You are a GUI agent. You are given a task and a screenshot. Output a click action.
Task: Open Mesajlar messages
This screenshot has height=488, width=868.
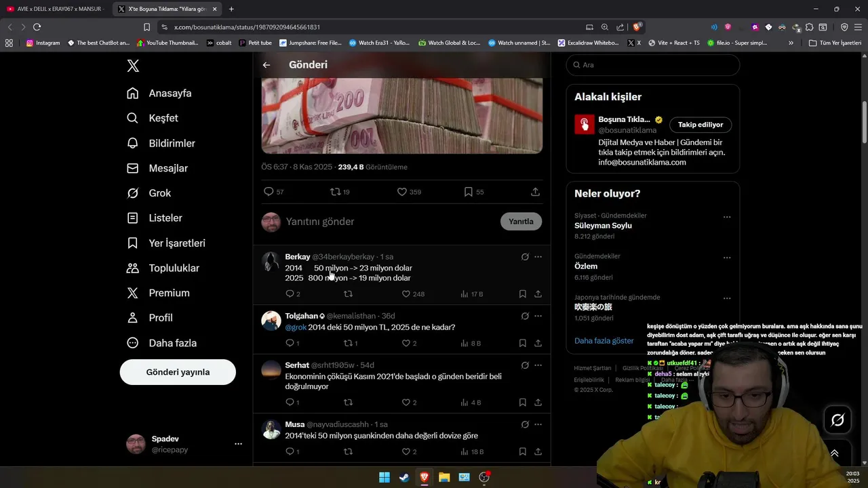point(157,168)
